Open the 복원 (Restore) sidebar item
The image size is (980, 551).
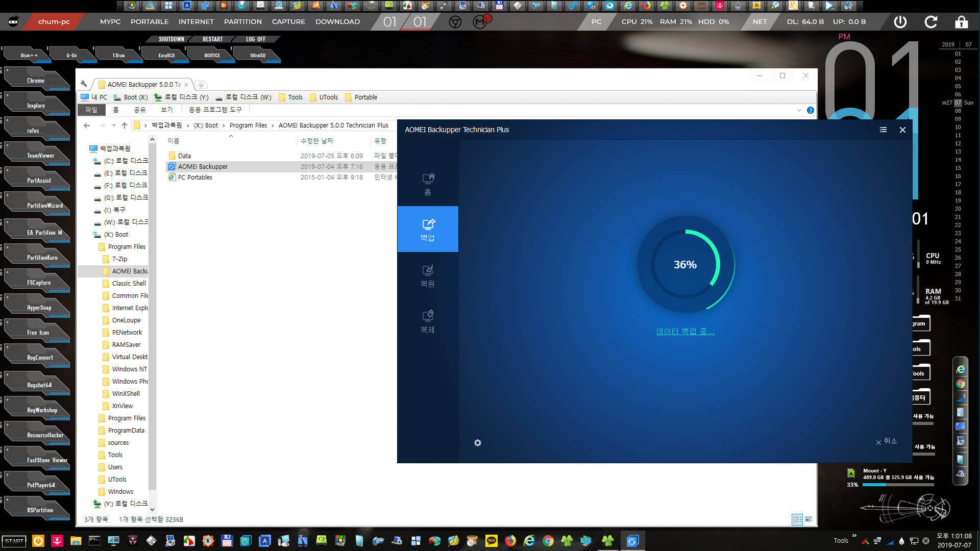point(428,275)
